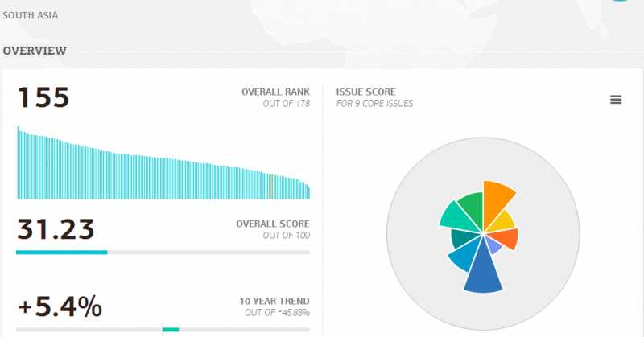Click the highlighted yellow bar in rank chart
Image resolution: width=644 pixels, height=337 pixels.
(x=270, y=187)
